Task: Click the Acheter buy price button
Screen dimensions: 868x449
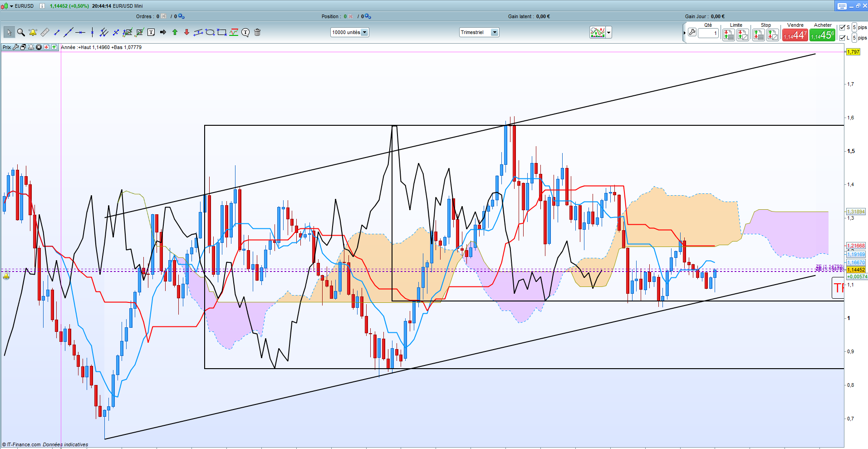Action: (x=823, y=35)
